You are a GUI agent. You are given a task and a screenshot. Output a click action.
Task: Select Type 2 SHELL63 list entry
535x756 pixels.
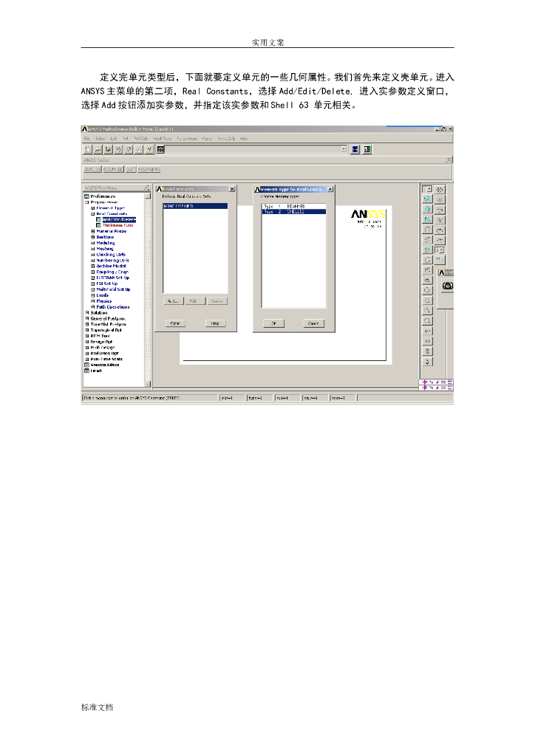[294, 212]
